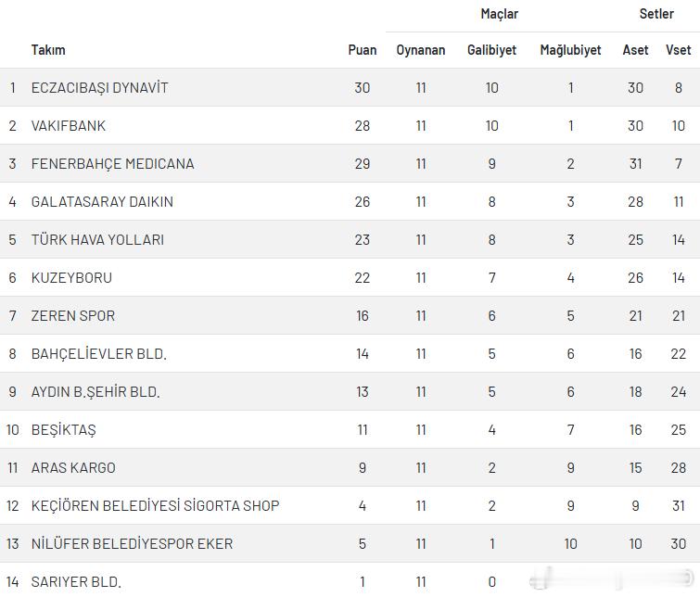Click the Takım column header
Image resolution: width=700 pixels, height=597 pixels.
[x=48, y=50]
